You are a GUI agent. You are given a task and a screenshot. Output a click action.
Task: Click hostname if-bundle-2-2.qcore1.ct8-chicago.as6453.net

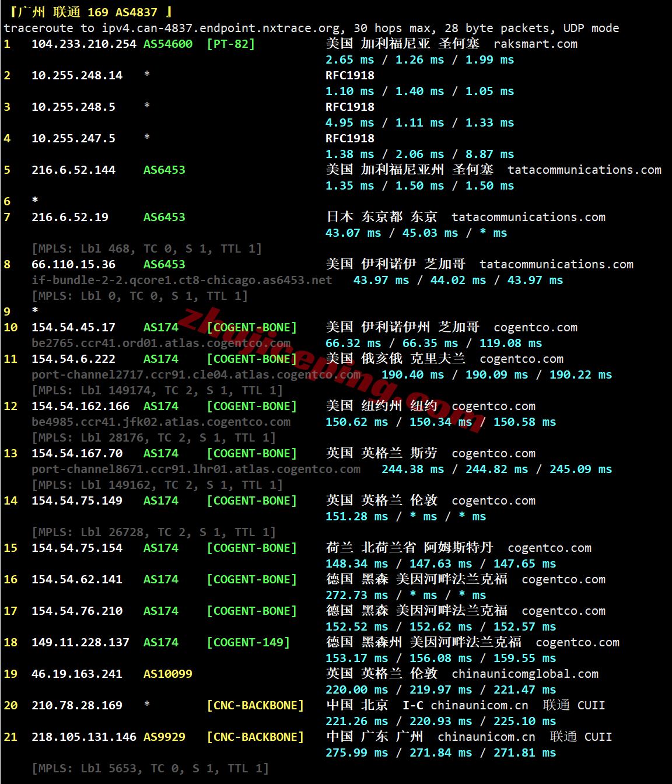[182, 280]
